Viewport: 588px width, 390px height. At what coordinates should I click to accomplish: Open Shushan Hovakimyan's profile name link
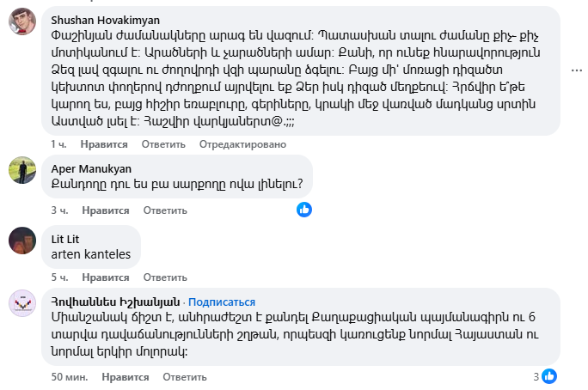click(106, 20)
